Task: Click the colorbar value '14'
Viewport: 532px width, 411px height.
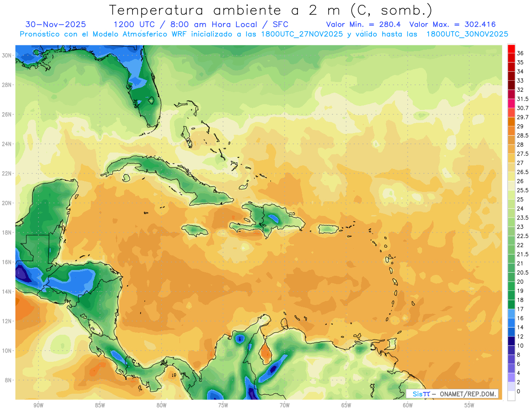Action: click(x=520, y=327)
